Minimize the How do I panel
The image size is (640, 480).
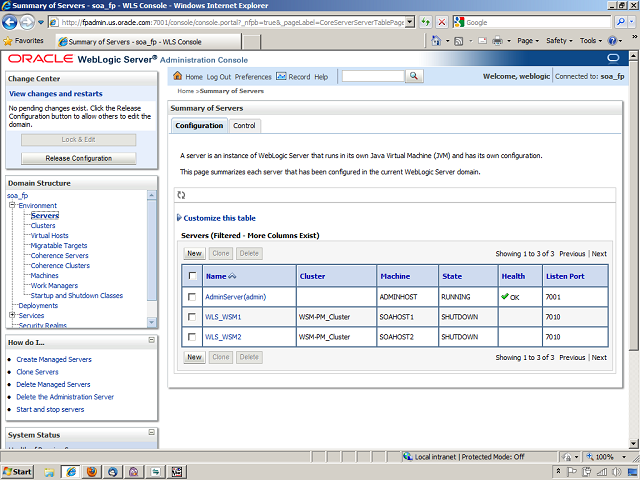[150, 342]
